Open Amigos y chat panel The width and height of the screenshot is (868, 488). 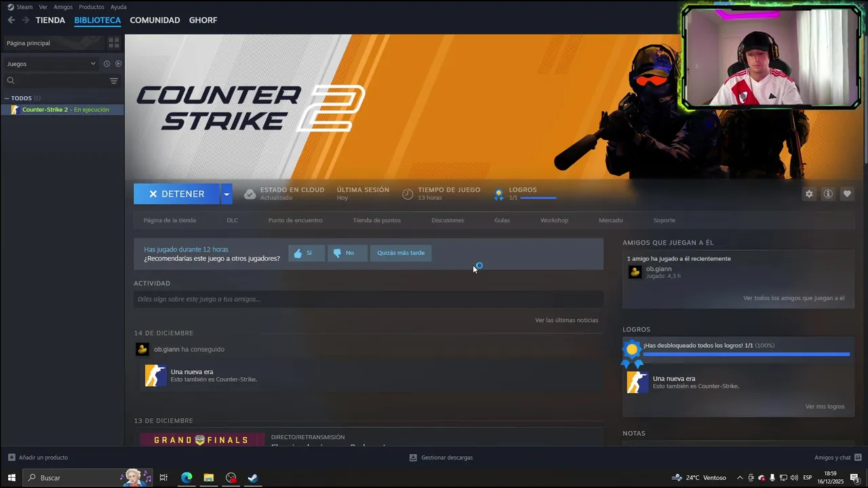838,457
